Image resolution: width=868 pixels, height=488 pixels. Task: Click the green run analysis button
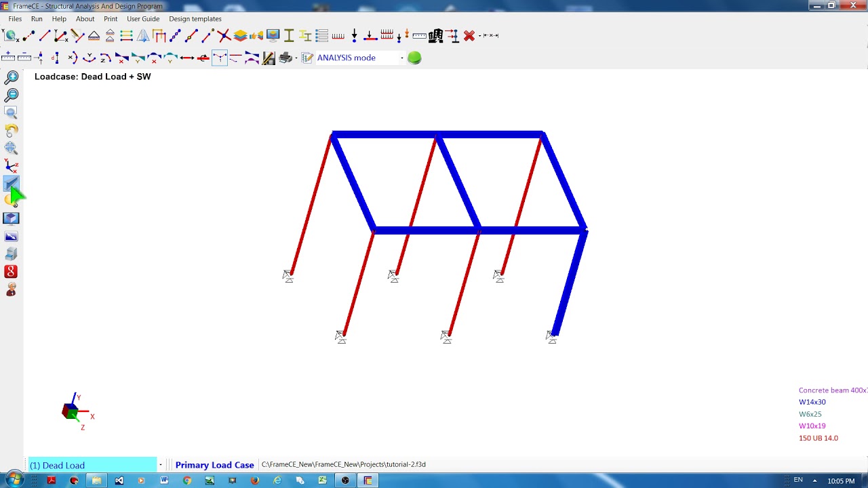[x=414, y=58]
